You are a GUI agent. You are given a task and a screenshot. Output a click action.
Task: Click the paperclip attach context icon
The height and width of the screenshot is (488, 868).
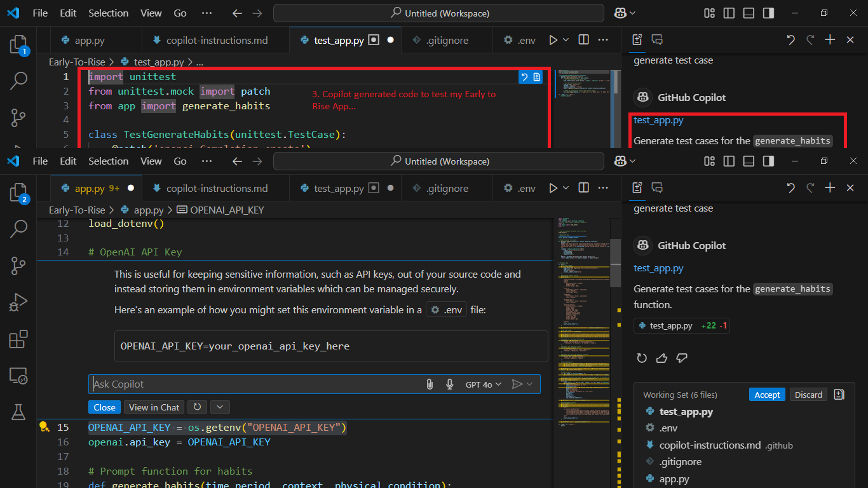430,384
